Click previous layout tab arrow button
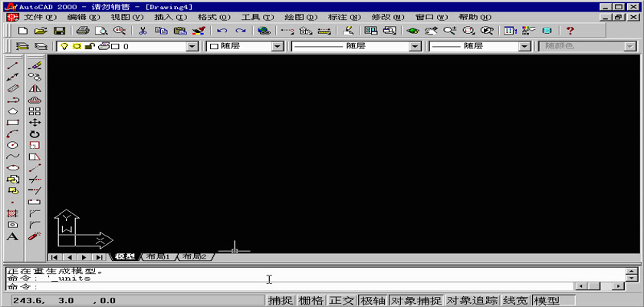The height and width of the screenshot is (307, 644). pyautogui.click(x=69, y=257)
